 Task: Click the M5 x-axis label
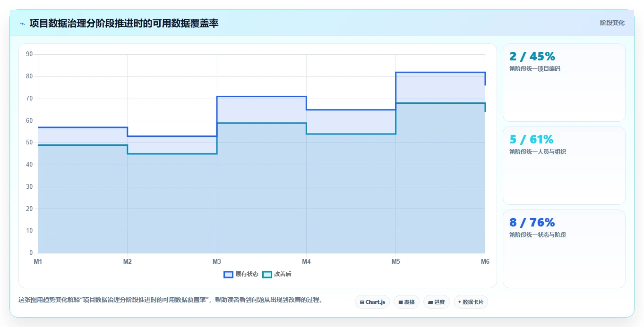click(x=395, y=261)
